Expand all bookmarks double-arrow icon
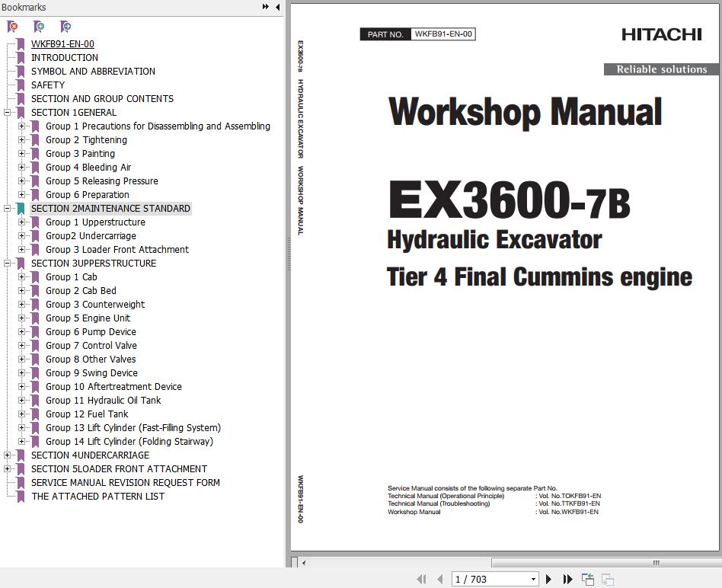 265,7
